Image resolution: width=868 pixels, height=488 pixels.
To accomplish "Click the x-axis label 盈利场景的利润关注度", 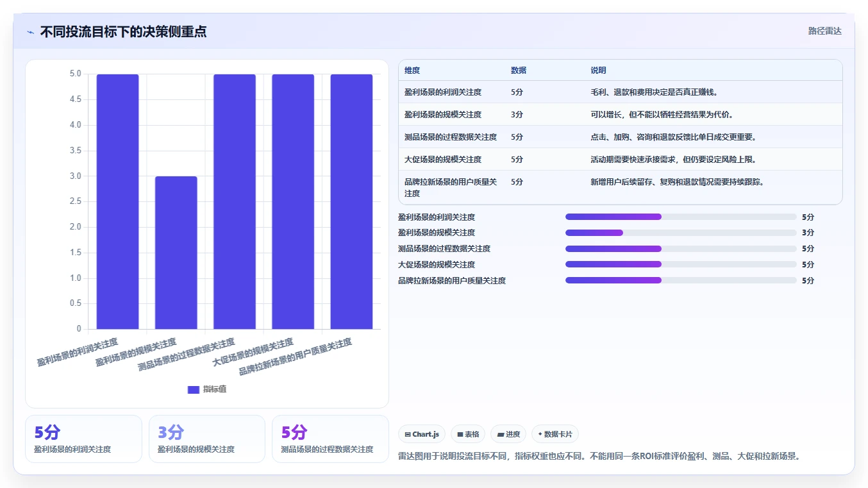I will pyautogui.click(x=78, y=352).
